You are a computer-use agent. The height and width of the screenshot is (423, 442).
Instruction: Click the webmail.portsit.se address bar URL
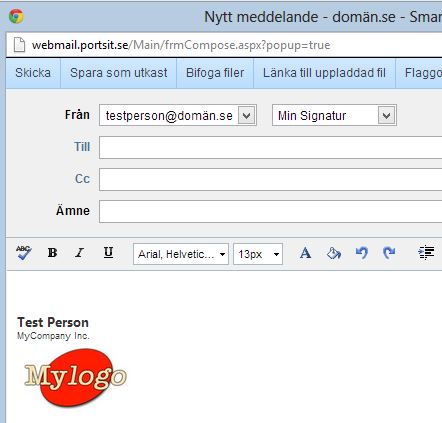tap(181, 45)
